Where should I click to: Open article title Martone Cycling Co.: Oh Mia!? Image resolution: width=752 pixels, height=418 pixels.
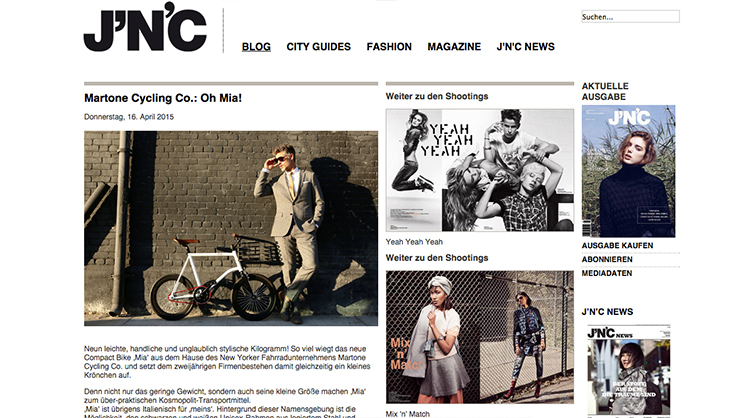[163, 98]
